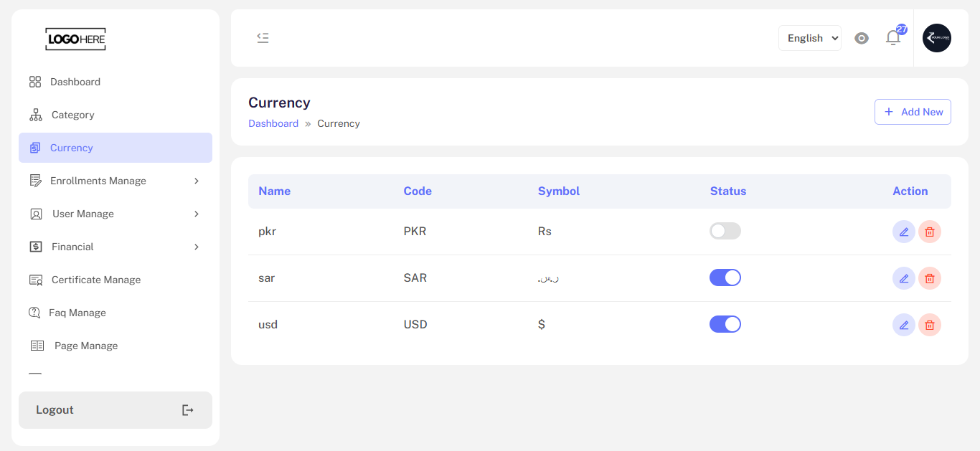Turn off the usd status toggle

point(725,324)
